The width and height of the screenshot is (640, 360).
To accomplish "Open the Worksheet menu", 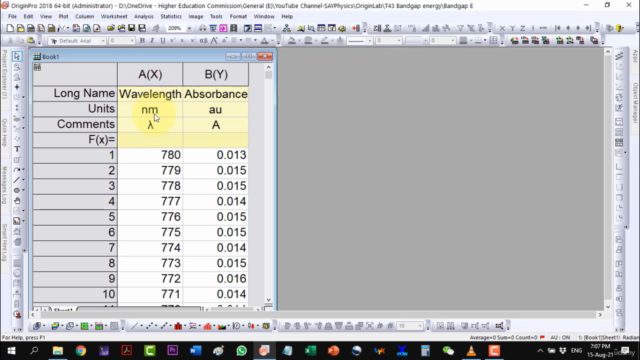I will click(114, 16).
